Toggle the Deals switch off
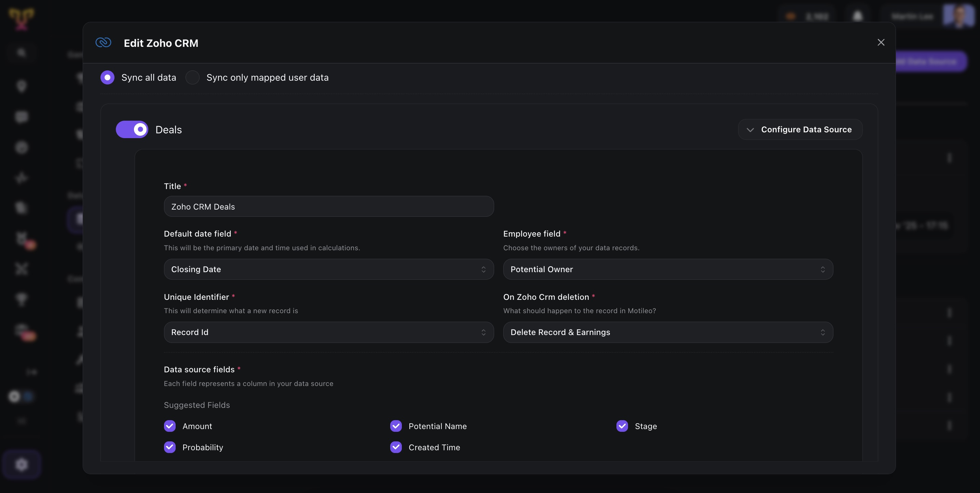Image resolution: width=980 pixels, height=493 pixels. click(132, 130)
